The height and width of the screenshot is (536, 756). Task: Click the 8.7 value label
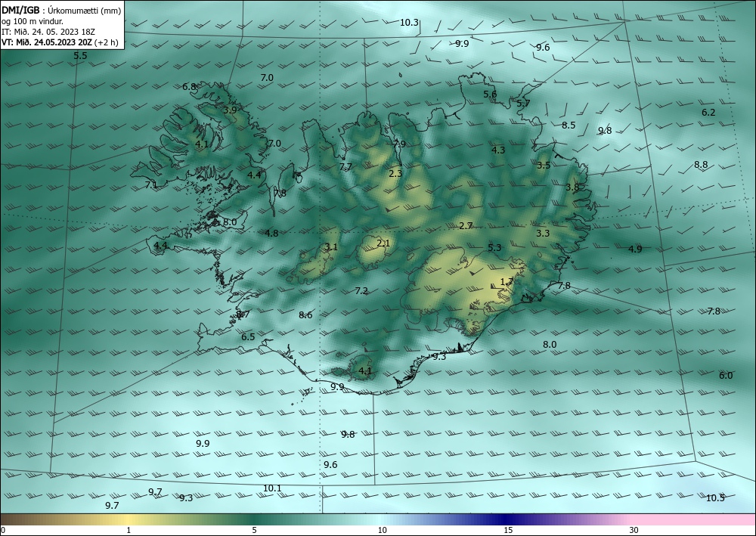[243, 314]
